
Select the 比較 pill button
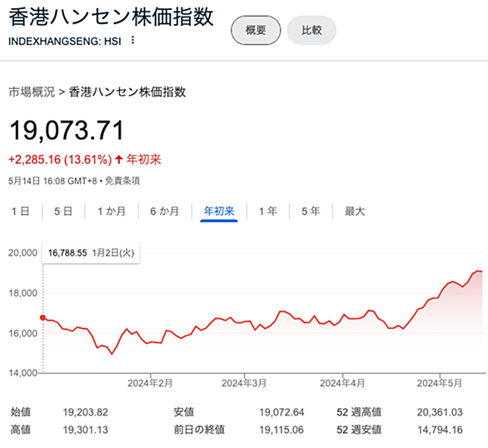(311, 30)
